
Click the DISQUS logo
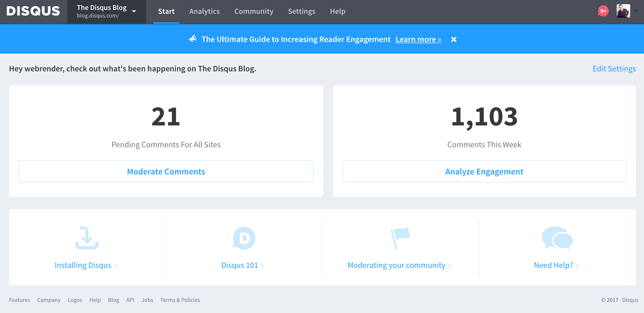[x=33, y=11]
